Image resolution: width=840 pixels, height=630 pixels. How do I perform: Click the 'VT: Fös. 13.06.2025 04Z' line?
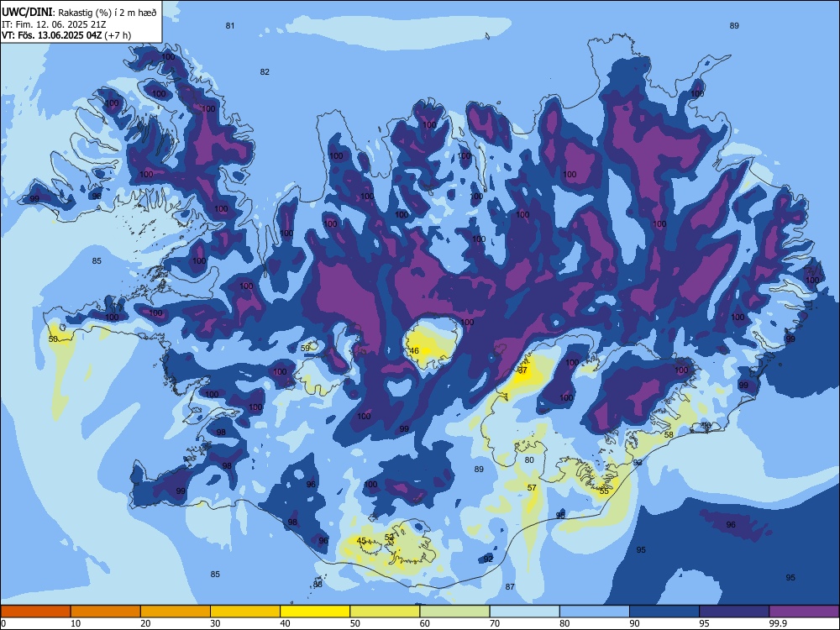pos(51,35)
